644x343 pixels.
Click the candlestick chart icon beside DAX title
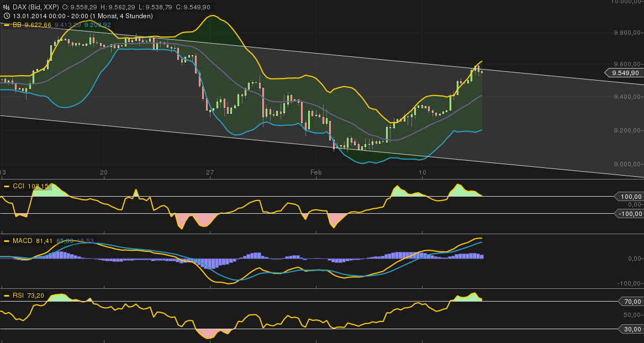point(6,7)
